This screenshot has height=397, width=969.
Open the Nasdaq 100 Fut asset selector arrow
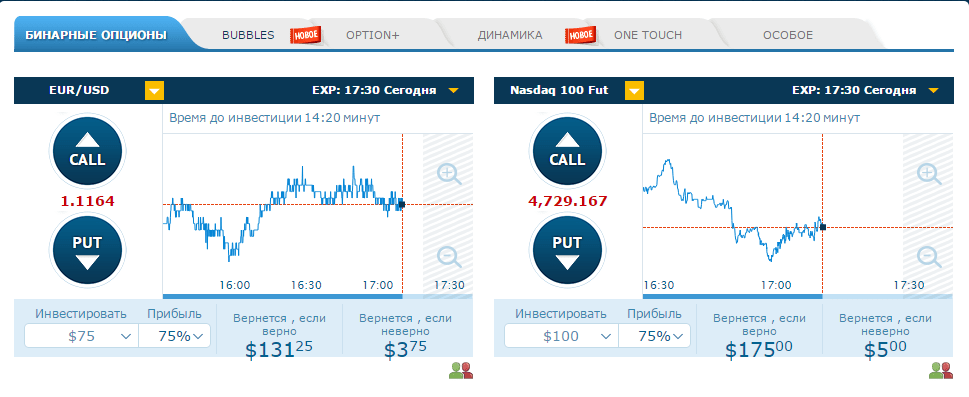point(635,91)
